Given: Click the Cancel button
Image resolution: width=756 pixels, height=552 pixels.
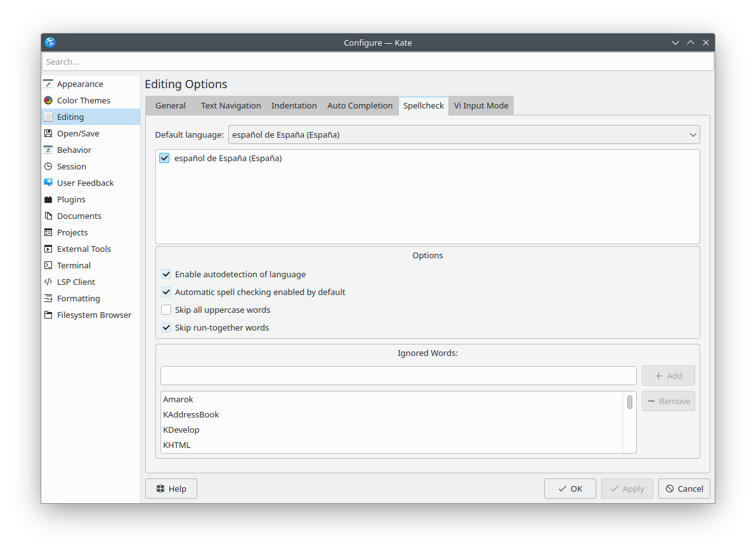Looking at the screenshot, I should point(684,489).
